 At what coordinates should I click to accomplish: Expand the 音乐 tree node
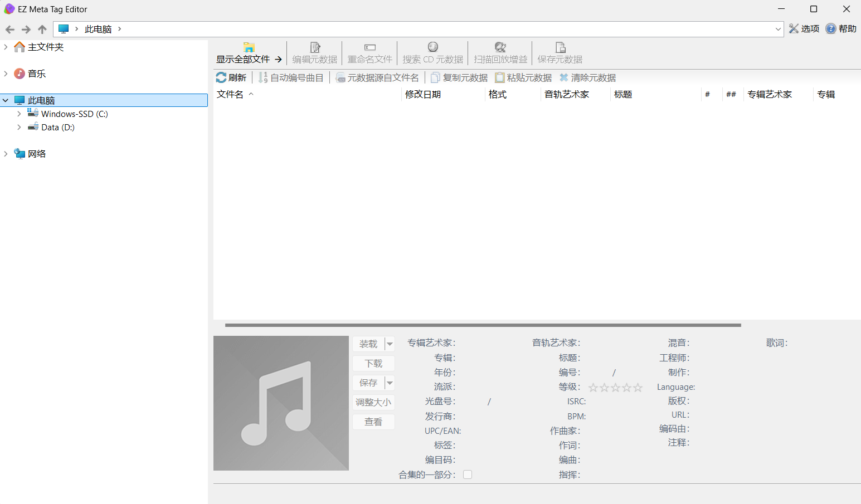coord(6,74)
